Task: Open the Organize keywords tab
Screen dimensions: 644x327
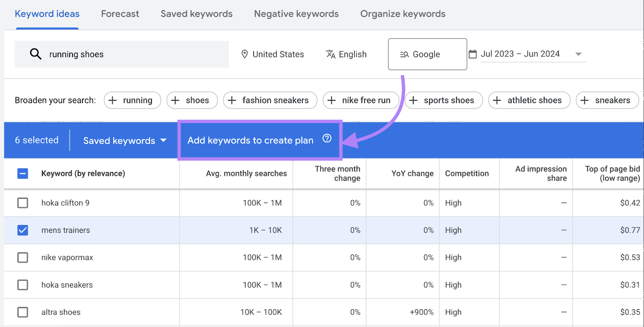Action: 402,14
